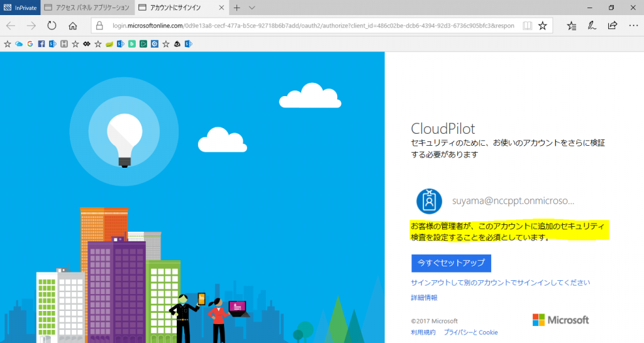Viewport: 644px width, 343px height.
Task: Open the green leaf bookmark
Action: pyautogui.click(x=109, y=44)
